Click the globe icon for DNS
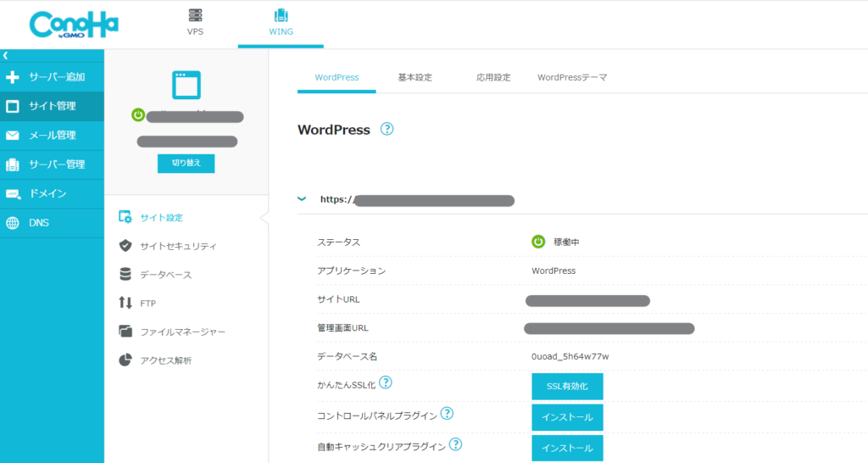The image size is (868, 463). click(x=12, y=223)
